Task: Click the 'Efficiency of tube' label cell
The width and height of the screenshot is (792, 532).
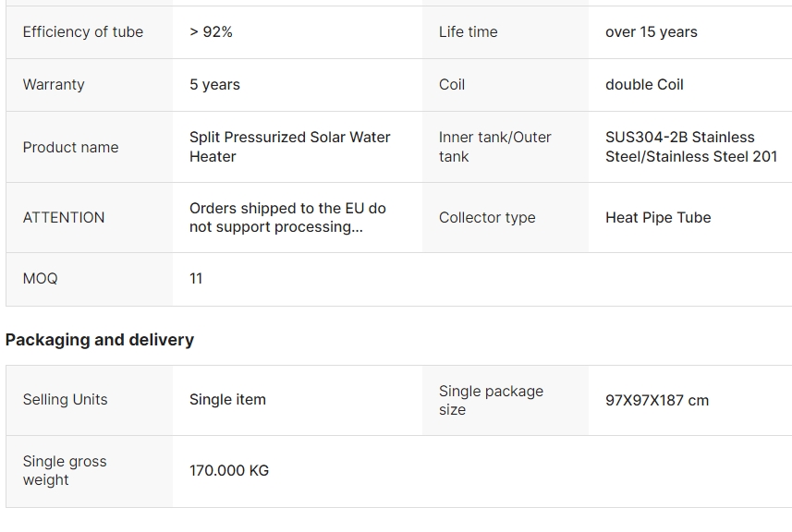Action: 90,32
